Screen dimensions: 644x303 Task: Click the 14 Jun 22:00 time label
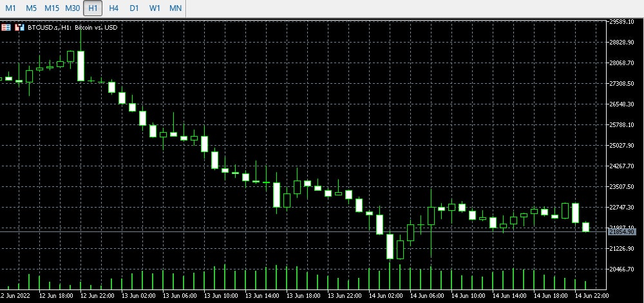592,296
